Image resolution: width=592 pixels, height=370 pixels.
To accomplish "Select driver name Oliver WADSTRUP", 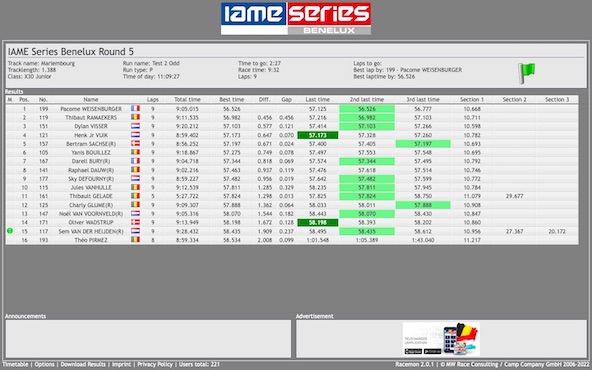I will click(91, 222).
